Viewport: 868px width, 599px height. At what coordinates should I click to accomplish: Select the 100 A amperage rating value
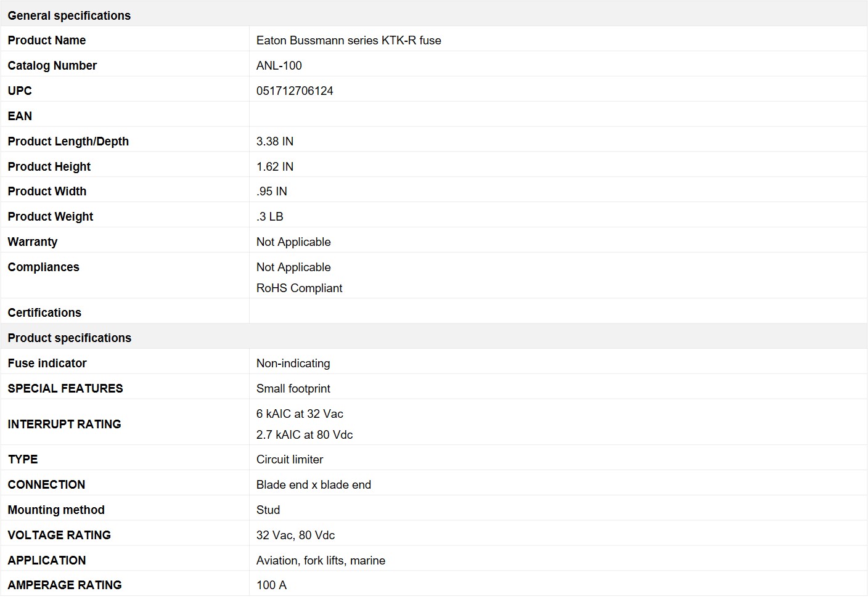[x=271, y=585]
